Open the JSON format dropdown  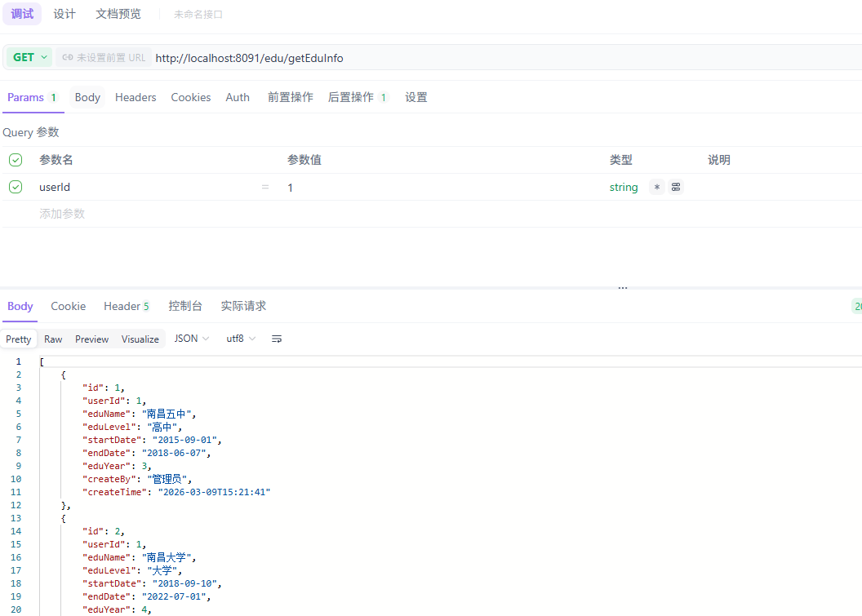coord(191,339)
